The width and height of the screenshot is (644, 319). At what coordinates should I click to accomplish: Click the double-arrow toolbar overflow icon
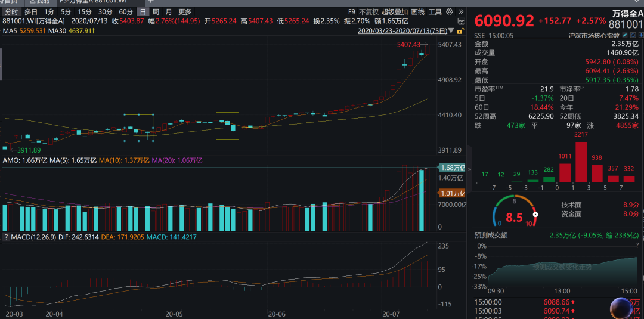click(x=461, y=11)
